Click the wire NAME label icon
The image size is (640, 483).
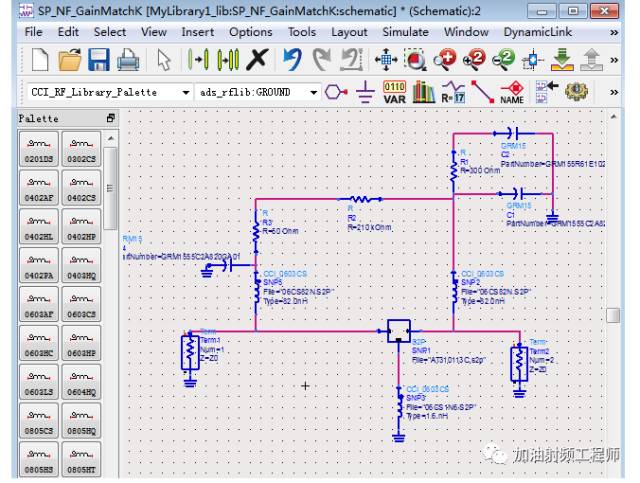512,93
